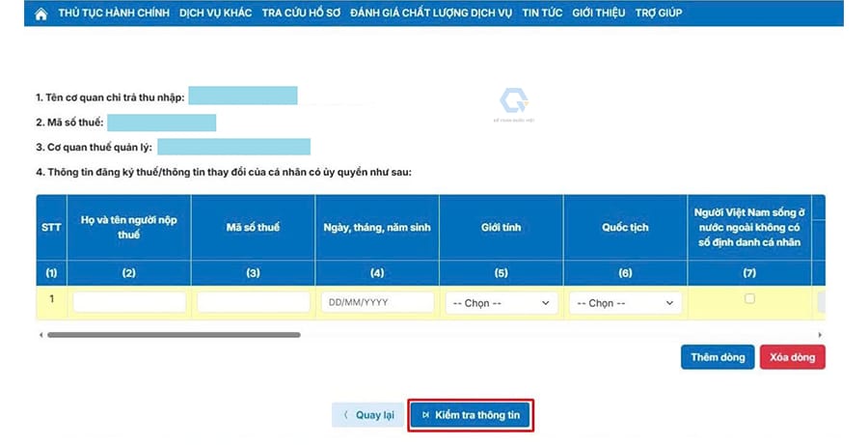Click the horizontal table scrollbar thumb
The width and height of the screenshot is (868, 445).
pos(174,335)
